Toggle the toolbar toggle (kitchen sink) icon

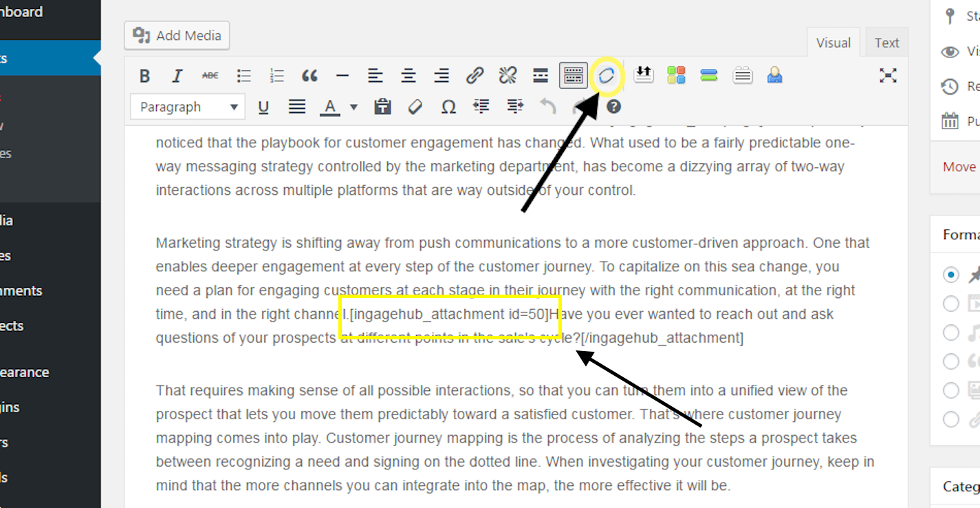574,76
